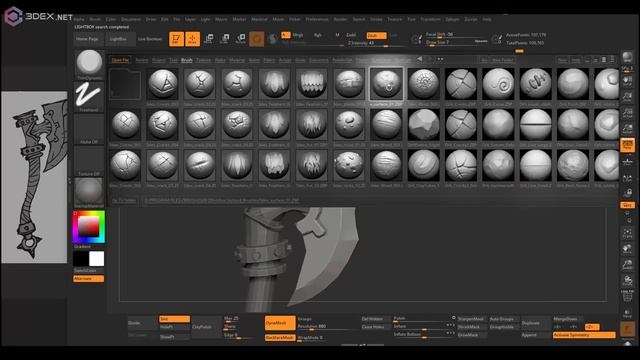Click the orange Persp button on right shelf
The image size is (640, 360).
[627, 145]
